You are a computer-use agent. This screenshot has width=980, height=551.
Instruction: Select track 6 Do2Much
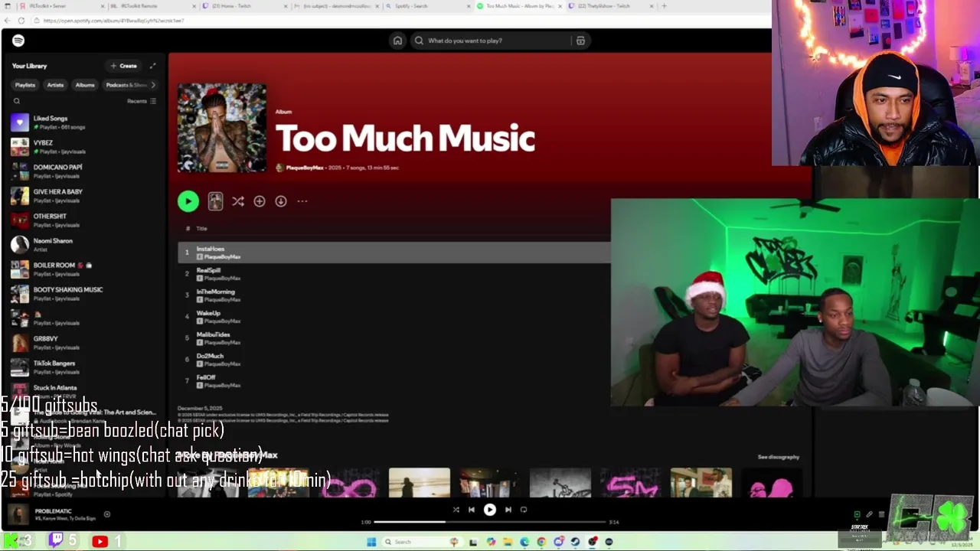click(394, 360)
